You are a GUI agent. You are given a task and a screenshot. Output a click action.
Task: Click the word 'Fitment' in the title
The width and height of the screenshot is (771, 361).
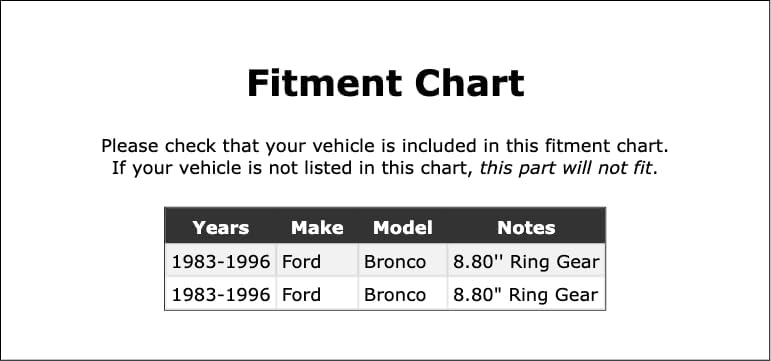pyautogui.click(x=325, y=83)
